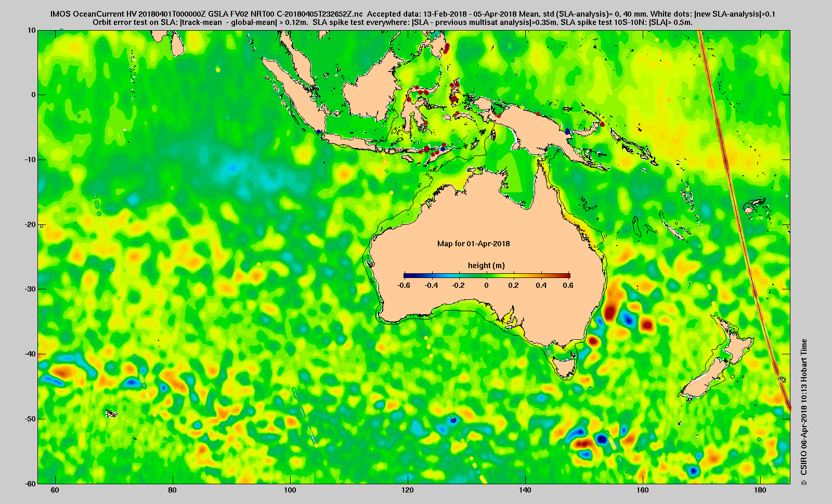Click longitude axis label 140
This screenshot has width=832, height=504.
pos(525,490)
